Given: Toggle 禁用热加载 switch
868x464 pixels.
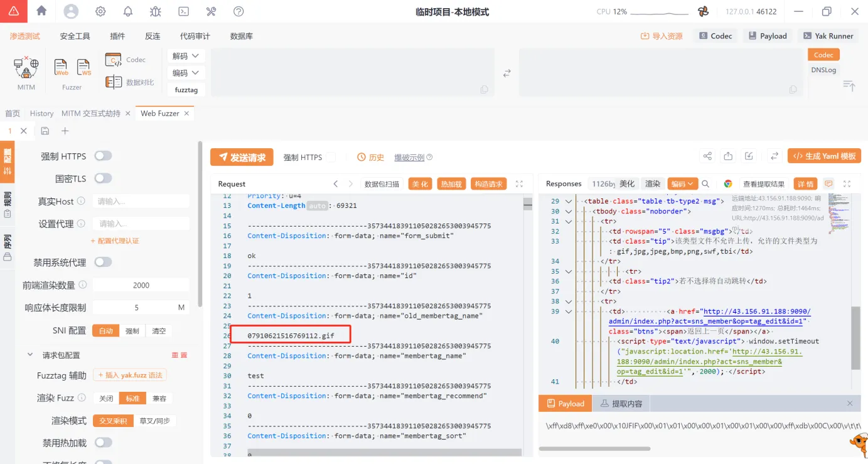Looking at the screenshot, I should click(x=103, y=443).
